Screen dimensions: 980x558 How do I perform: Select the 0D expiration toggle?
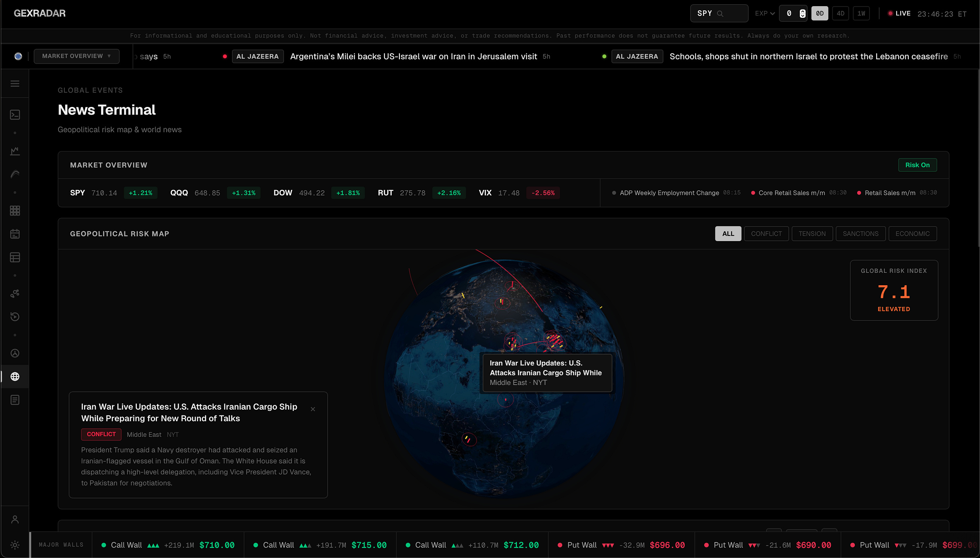point(820,14)
